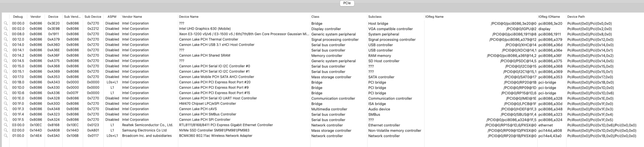The height and width of the screenshot is (147, 644).
Task: Click the magnifier icon next to Cannon Lake PCH cAVS
Action: (x=6, y=109)
